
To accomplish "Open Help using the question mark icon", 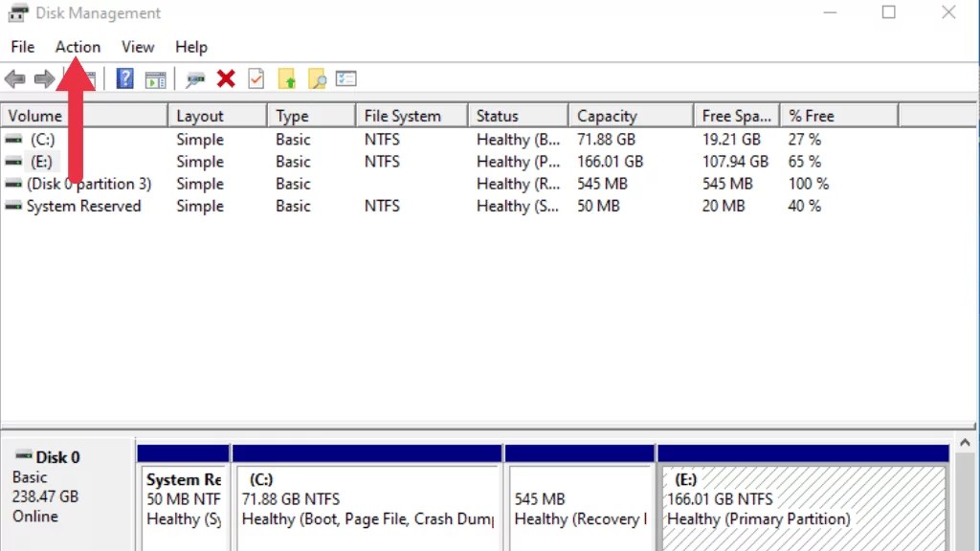I will (x=124, y=78).
